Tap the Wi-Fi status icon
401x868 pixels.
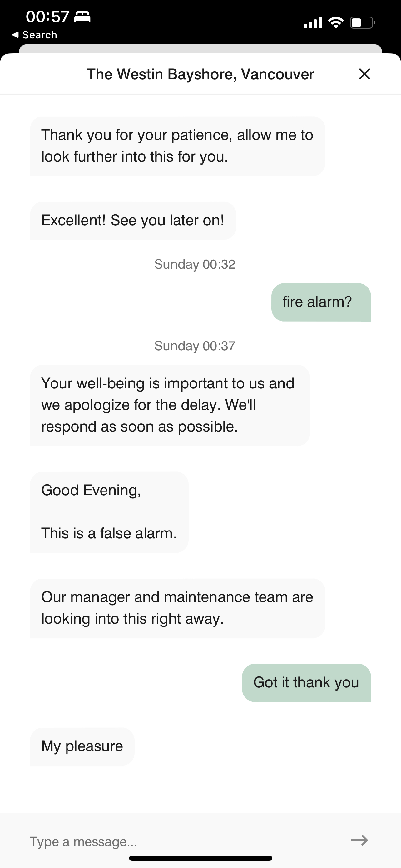click(336, 22)
